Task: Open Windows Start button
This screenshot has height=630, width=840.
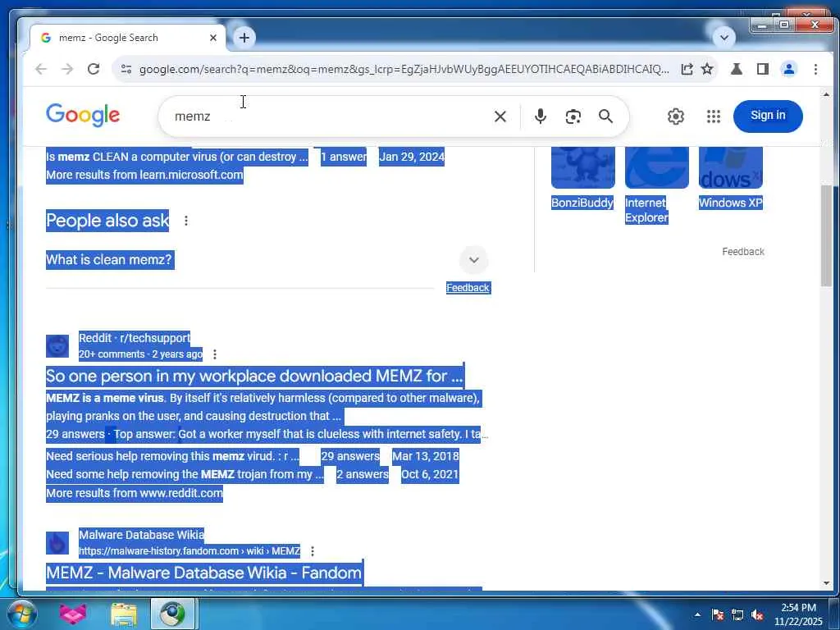Action: (21, 614)
